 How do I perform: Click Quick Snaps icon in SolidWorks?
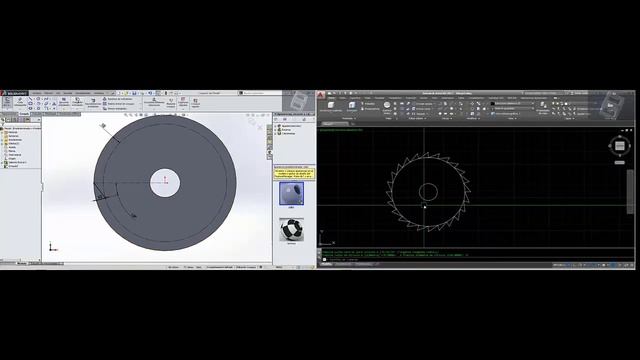point(183,102)
